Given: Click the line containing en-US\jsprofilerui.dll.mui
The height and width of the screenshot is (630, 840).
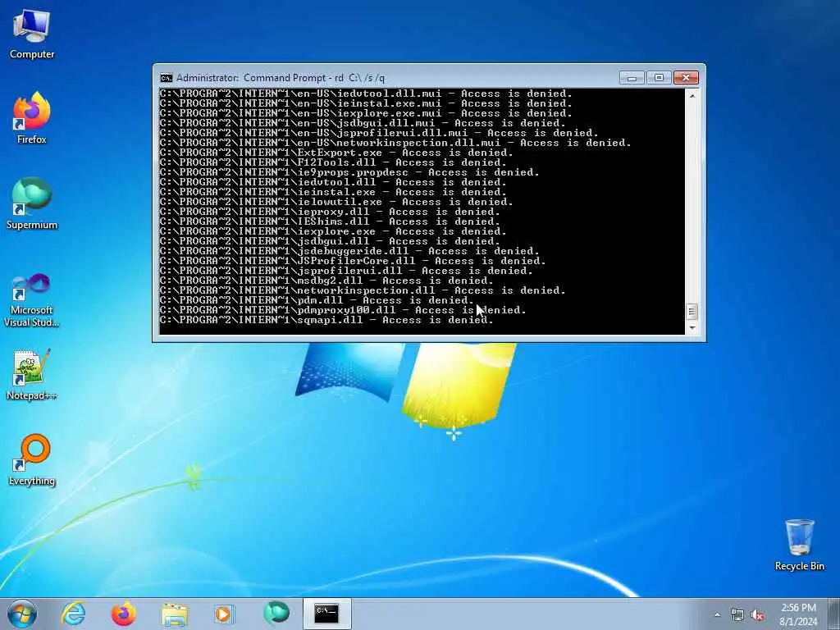Looking at the screenshot, I should coord(379,133).
